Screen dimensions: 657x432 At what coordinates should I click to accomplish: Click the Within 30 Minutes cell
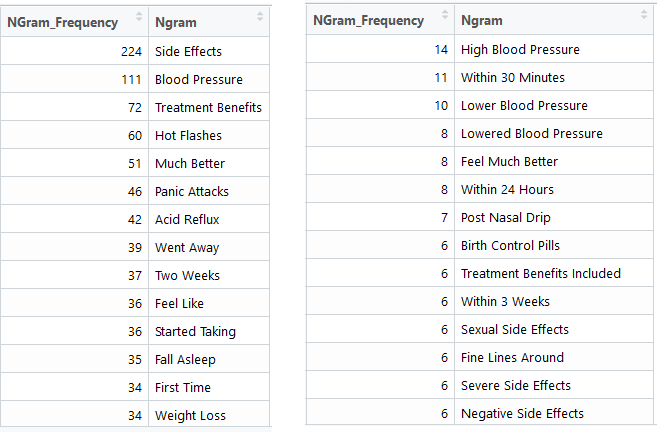pyautogui.click(x=512, y=77)
